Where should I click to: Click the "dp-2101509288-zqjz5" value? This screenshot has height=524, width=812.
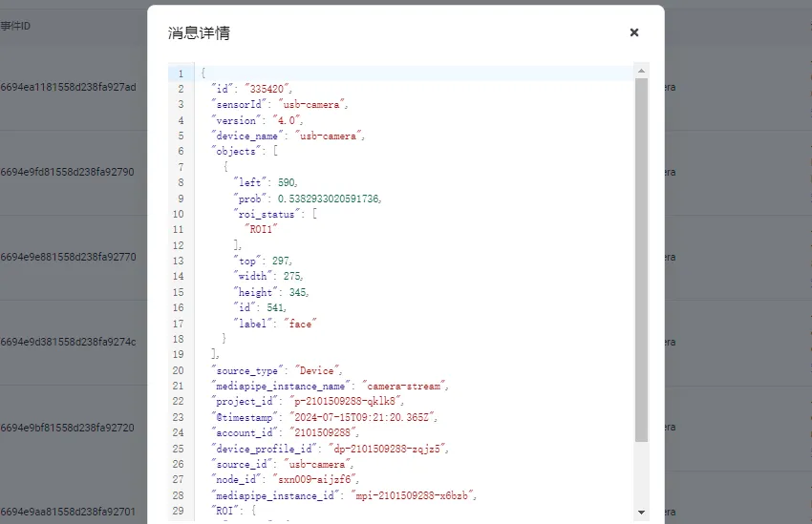[x=386, y=449]
